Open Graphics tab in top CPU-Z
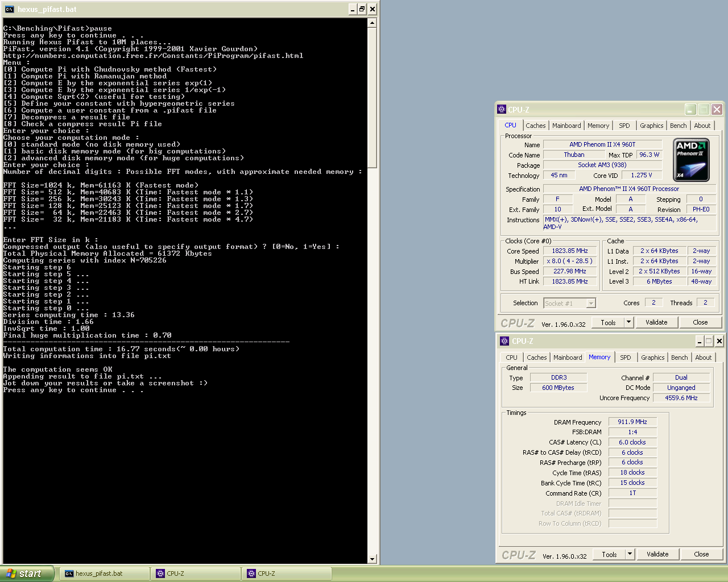Viewport: 728px width, 582px height. click(651, 126)
